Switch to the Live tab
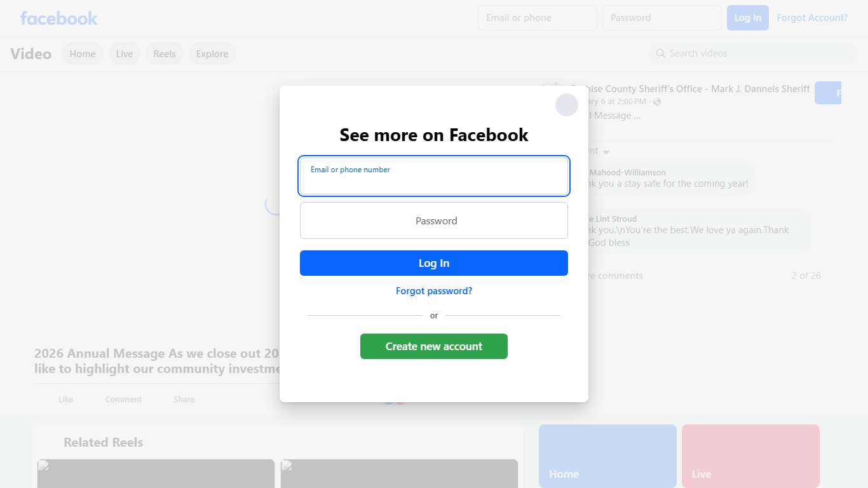 coord(125,54)
